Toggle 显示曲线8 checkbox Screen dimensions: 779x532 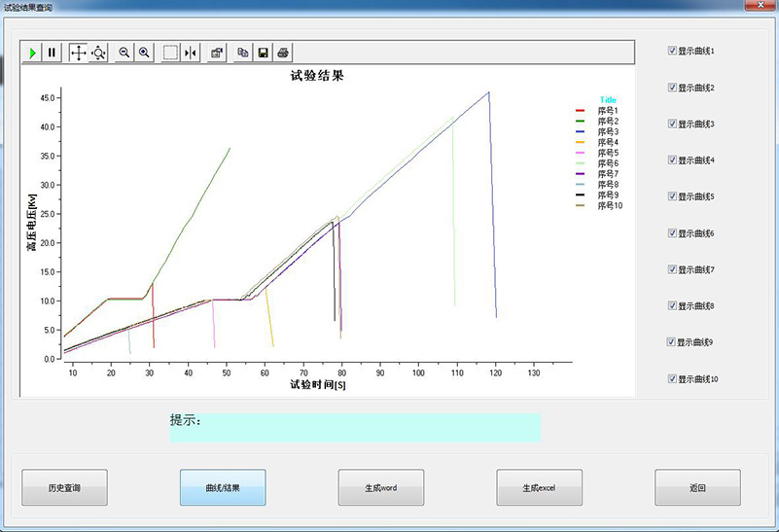click(x=672, y=305)
